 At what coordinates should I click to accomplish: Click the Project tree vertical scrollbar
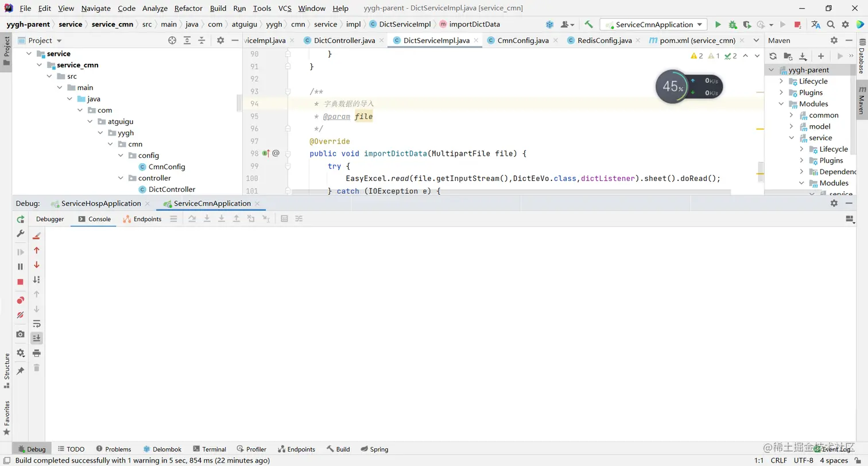[239, 103]
